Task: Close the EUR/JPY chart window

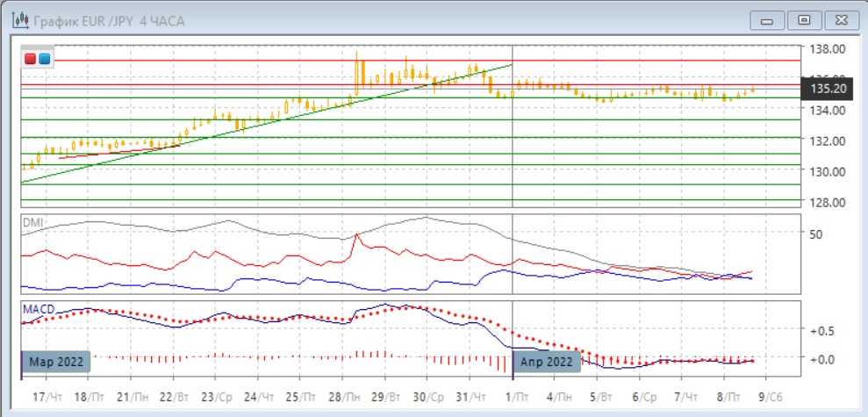Action: (838, 19)
